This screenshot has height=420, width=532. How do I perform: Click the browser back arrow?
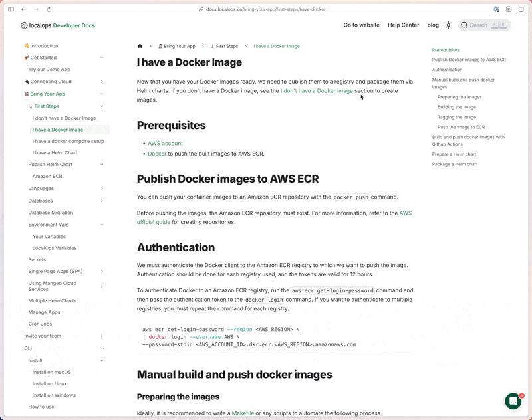tap(23, 9)
